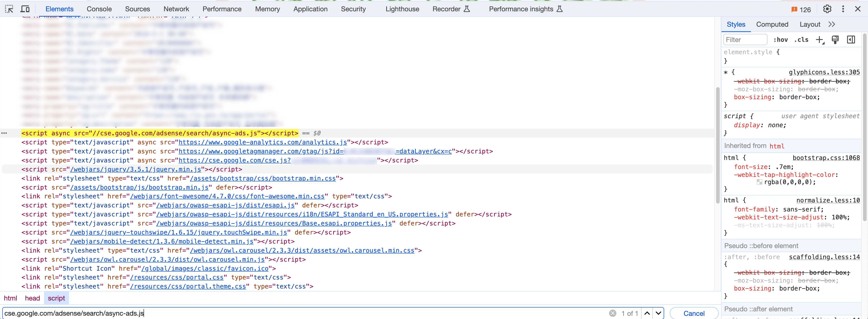The width and height of the screenshot is (868, 319).
Task: Switch to the Console tab
Action: (x=99, y=9)
